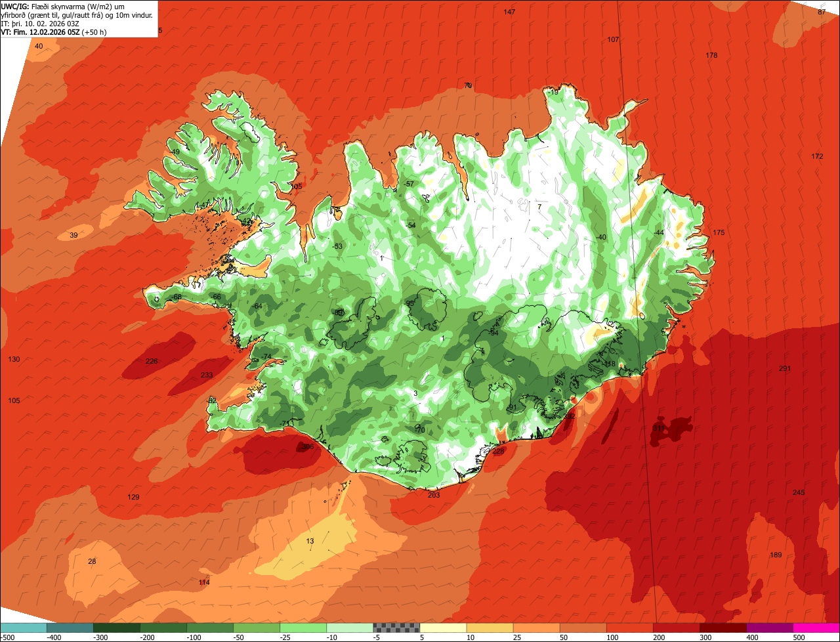Select the value 107 in the northern ocean
The width and height of the screenshot is (840, 642).
coord(613,39)
